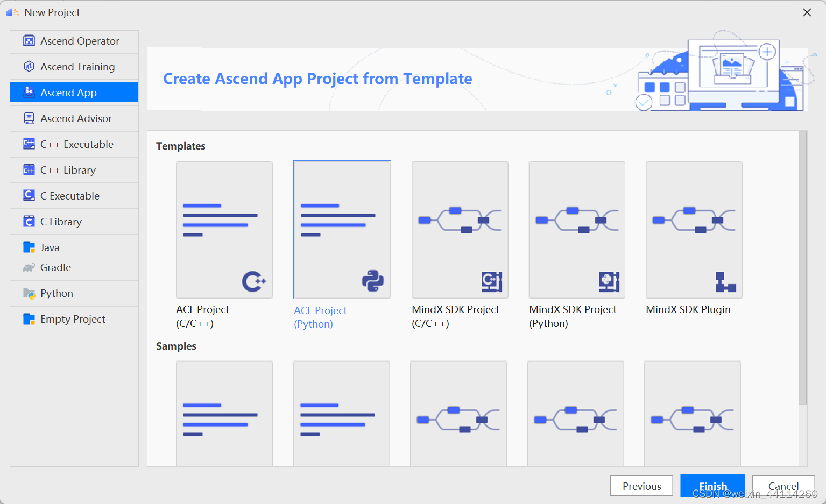Select Ascend Operator project type

coord(74,41)
